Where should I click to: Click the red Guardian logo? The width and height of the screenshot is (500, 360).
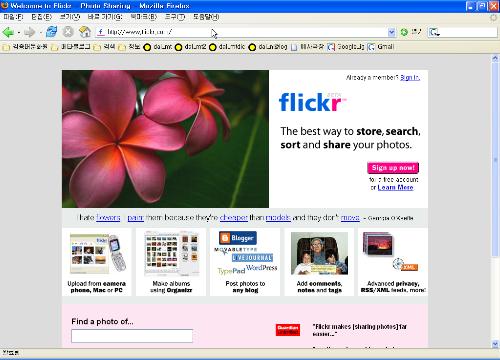pos(288,330)
